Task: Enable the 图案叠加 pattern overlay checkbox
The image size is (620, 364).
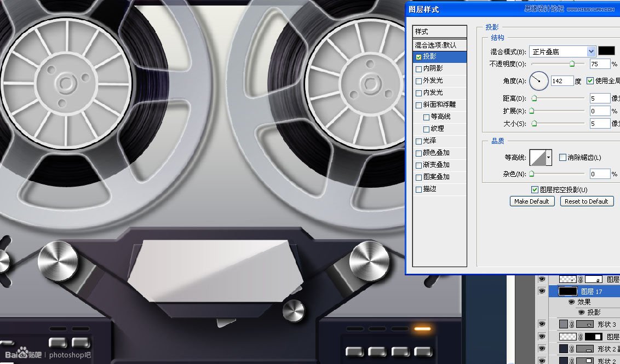Action: [419, 177]
